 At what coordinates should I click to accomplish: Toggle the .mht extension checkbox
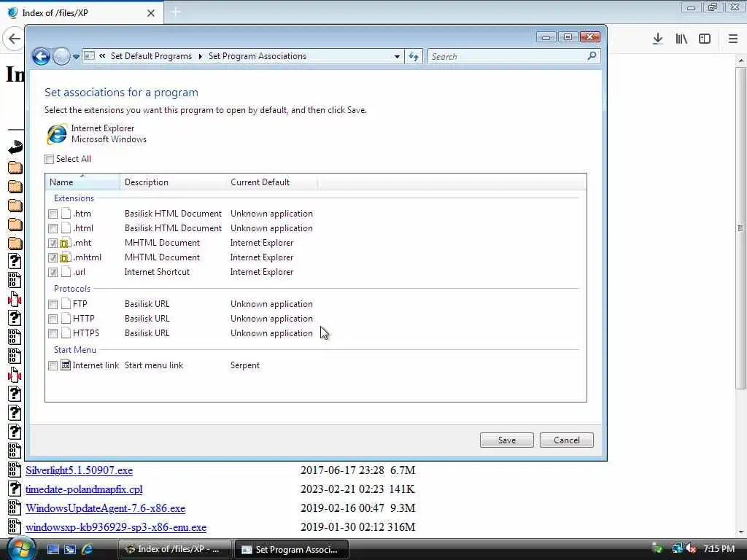pyautogui.click(x=53, y=244)
